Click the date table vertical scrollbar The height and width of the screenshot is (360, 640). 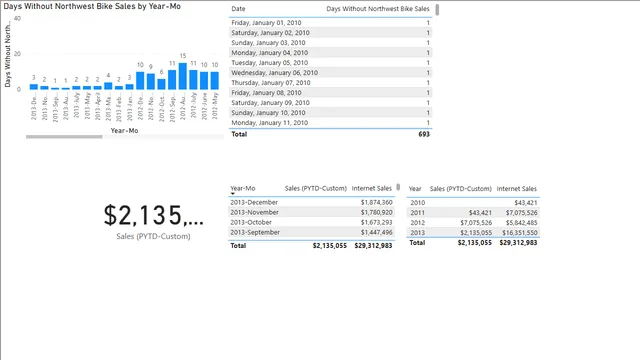(437, 10)
